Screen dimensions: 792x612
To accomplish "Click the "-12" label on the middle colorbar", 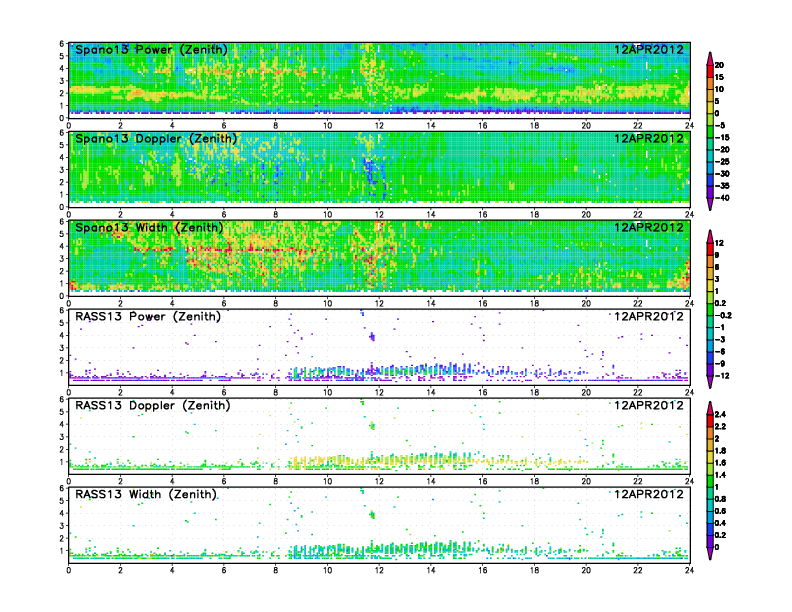I will point(722,376).
